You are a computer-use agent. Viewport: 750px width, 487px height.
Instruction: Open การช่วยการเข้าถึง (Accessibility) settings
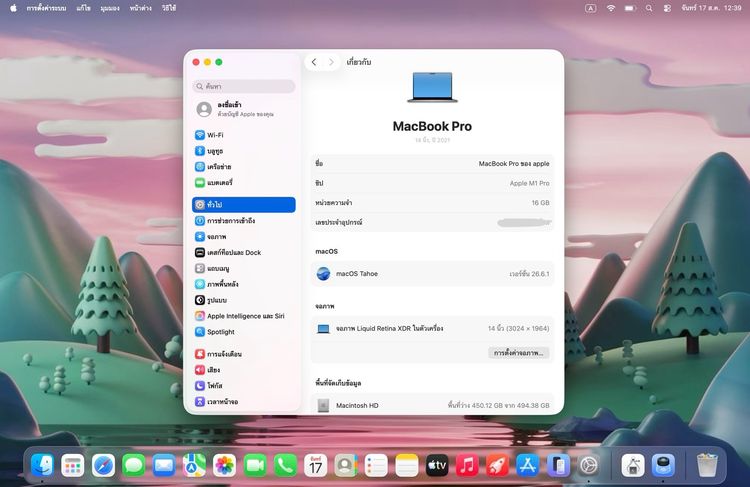point(243,221)
